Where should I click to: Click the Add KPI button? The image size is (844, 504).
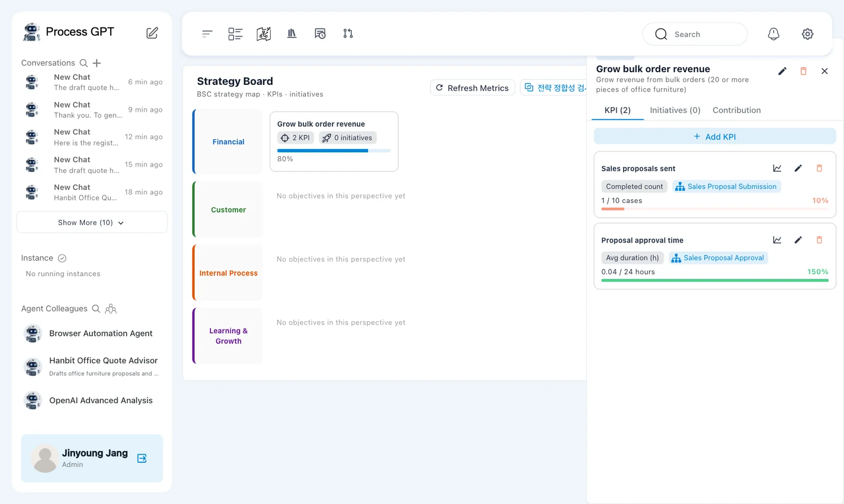pos(715,137)
